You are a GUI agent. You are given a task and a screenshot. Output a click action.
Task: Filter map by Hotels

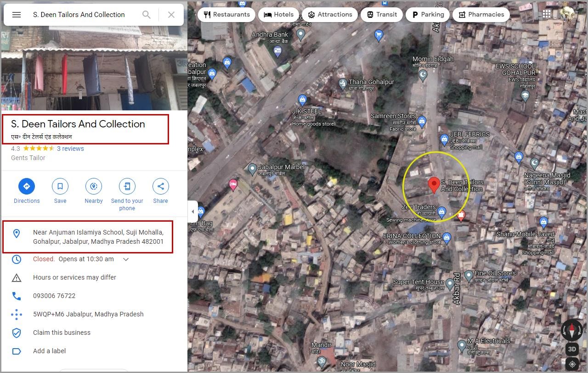click(x=278, y=14)
